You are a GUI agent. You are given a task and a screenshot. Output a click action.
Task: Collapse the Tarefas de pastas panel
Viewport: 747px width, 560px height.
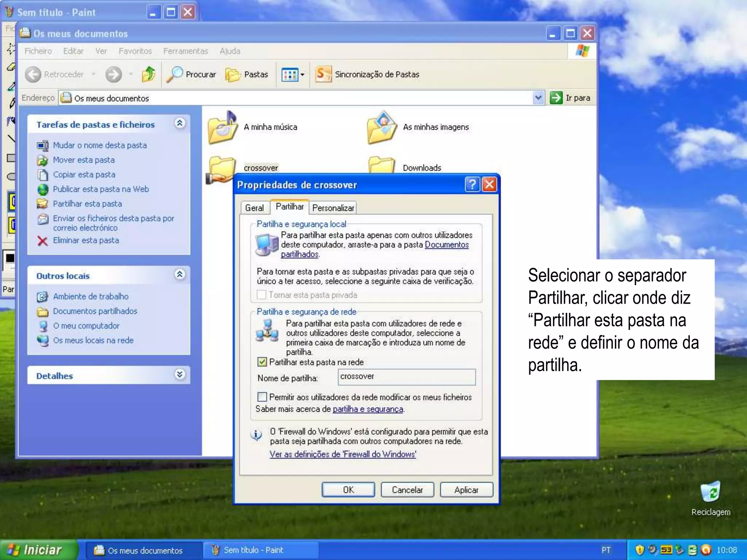pyautogui.click(x=179, y=123)
